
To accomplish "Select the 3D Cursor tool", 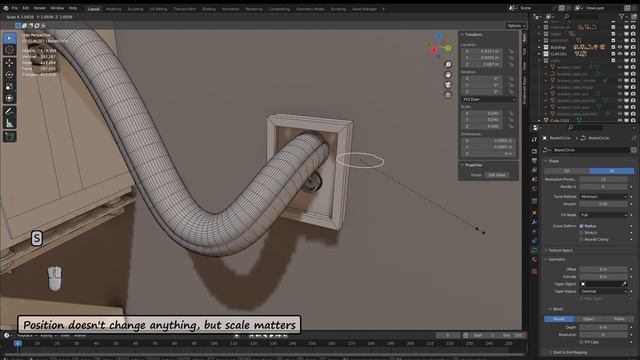I will [x=9, y=50].
